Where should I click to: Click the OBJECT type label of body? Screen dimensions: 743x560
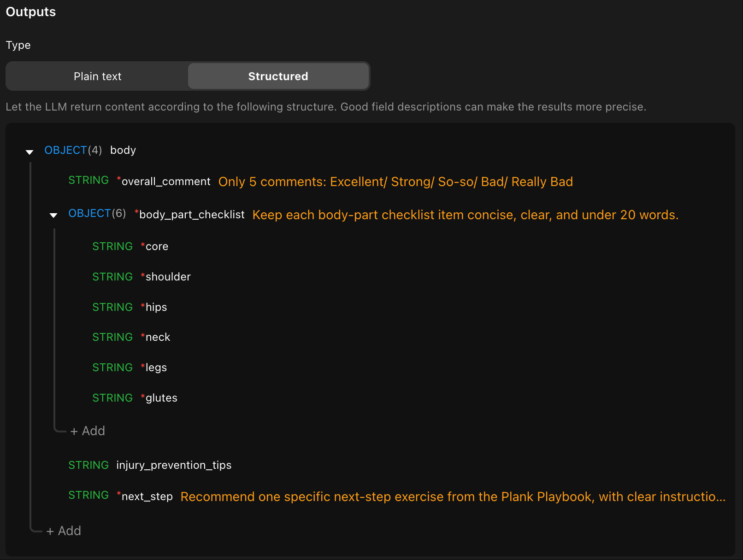65,150
